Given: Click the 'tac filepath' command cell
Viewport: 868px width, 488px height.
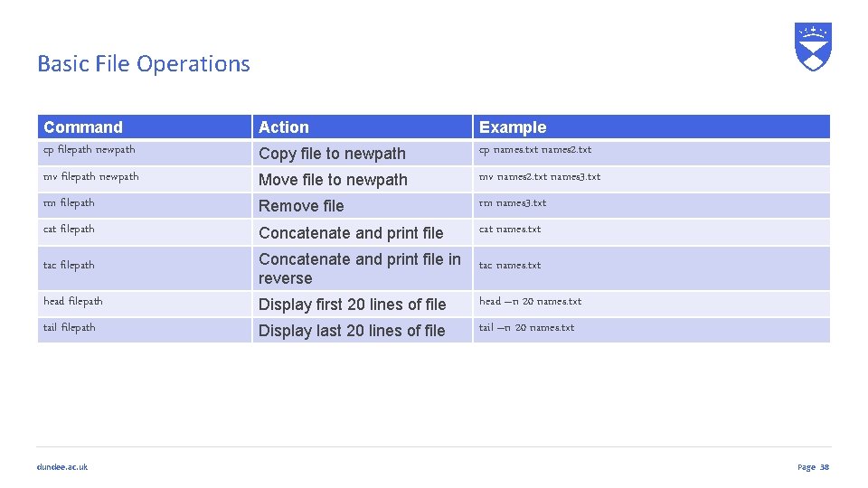Looking at the screenshot, I should 145,268.
